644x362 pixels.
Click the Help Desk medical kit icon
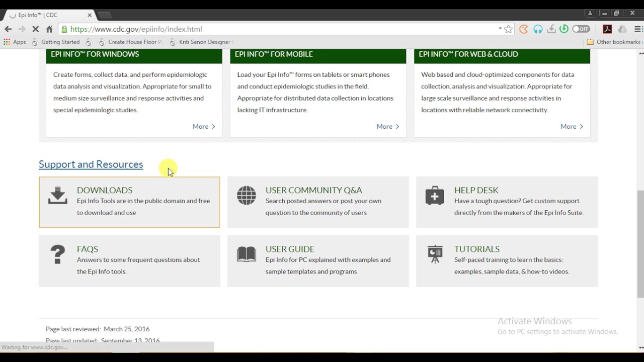point(435,195)
